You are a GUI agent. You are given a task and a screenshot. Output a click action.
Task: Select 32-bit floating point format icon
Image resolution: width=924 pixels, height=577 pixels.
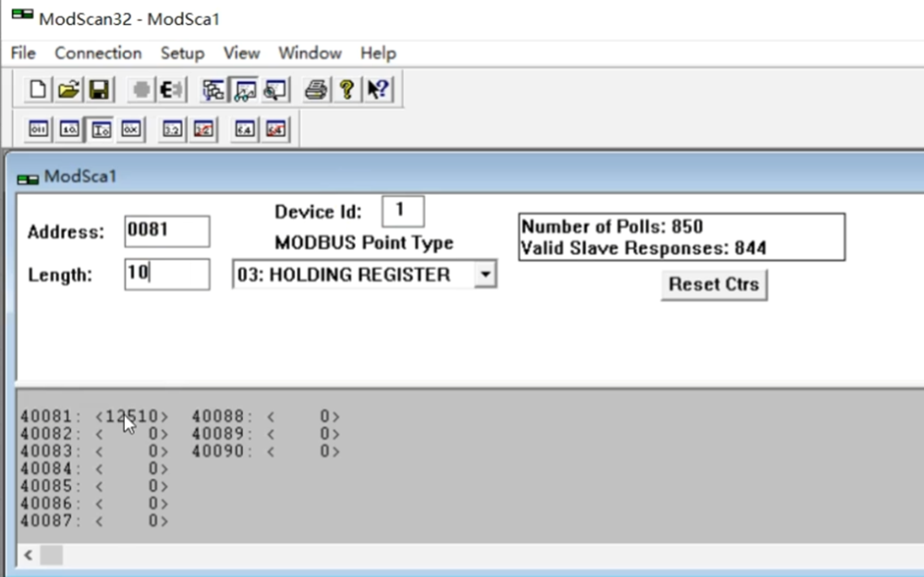click(x=172, y=129)
